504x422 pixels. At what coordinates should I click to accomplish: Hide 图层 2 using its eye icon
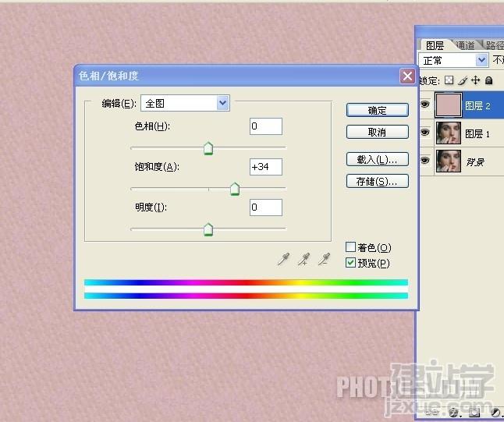tap(425, 105)
